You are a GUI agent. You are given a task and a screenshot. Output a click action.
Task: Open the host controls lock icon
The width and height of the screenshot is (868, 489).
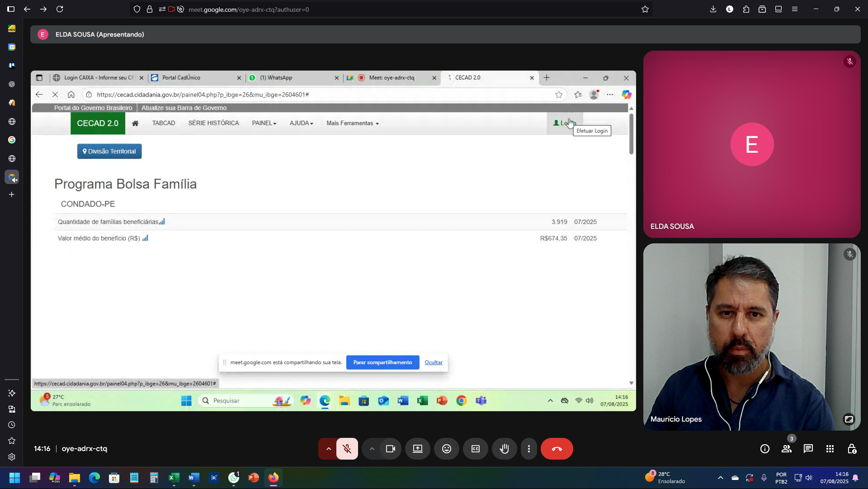click(852, 449)
